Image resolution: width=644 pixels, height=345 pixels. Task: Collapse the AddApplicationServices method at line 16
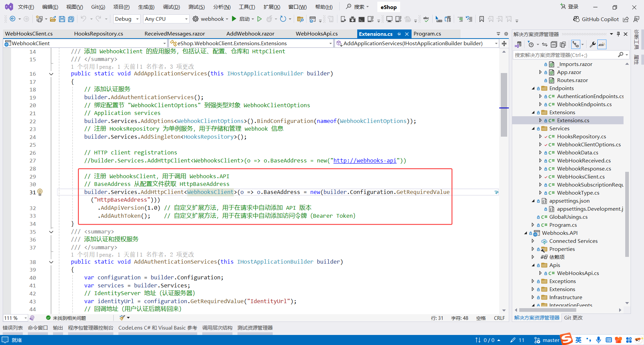(x=51, y=74)
